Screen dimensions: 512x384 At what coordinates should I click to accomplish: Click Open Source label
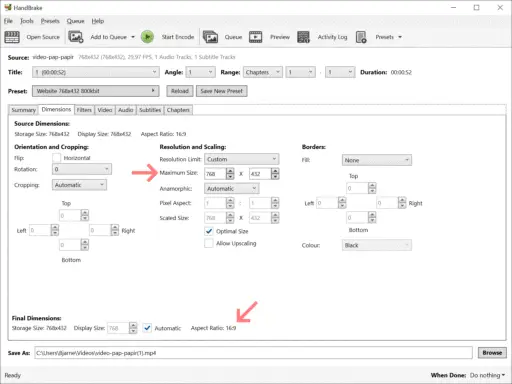click(43, 37)
